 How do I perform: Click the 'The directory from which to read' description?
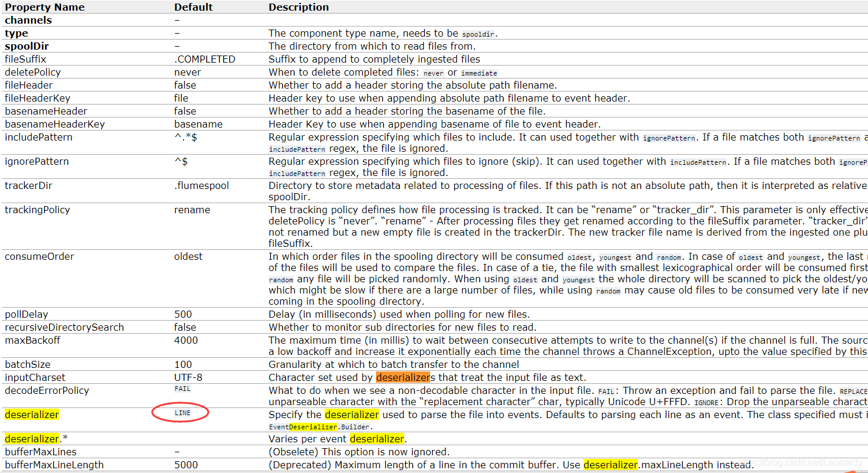pyautogui.click(x=372, y=46)
